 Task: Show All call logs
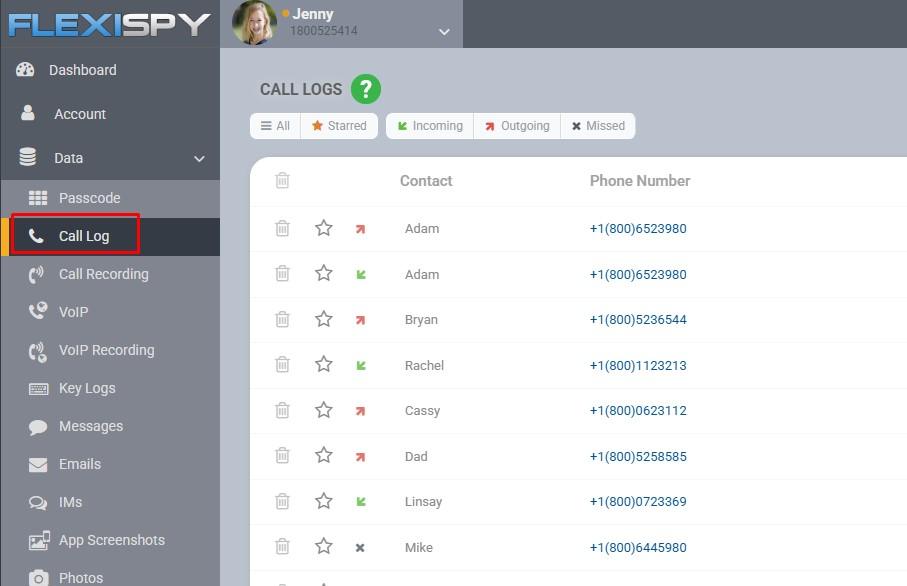coord(275,126)
